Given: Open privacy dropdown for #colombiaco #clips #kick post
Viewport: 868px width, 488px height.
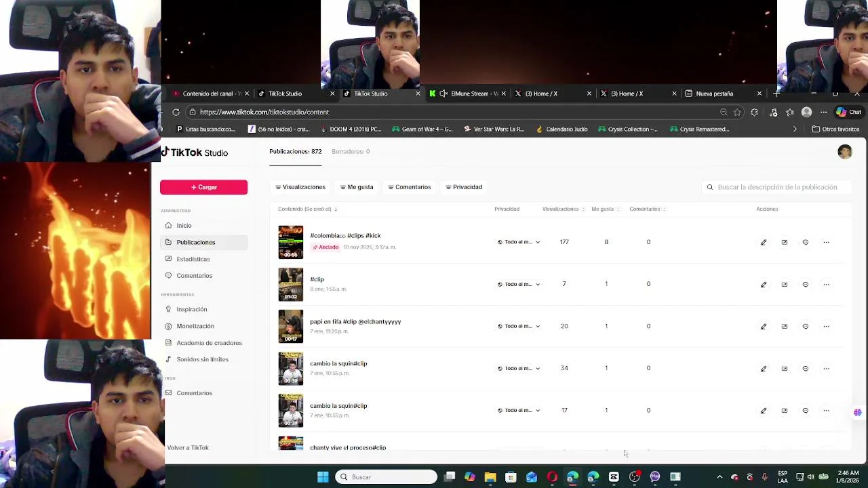Looking at the screenshot, I should [x=519, y=242].
